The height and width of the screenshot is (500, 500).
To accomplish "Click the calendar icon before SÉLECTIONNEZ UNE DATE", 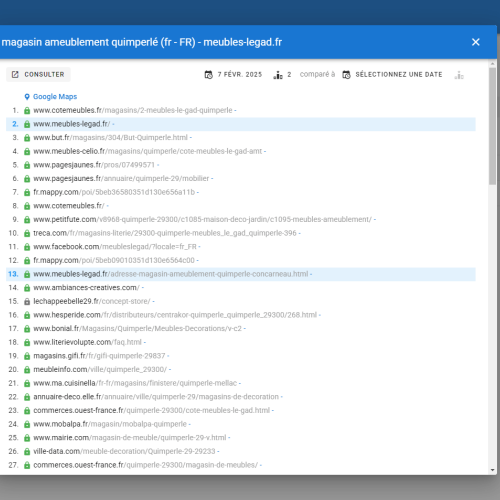I will 346,75.
